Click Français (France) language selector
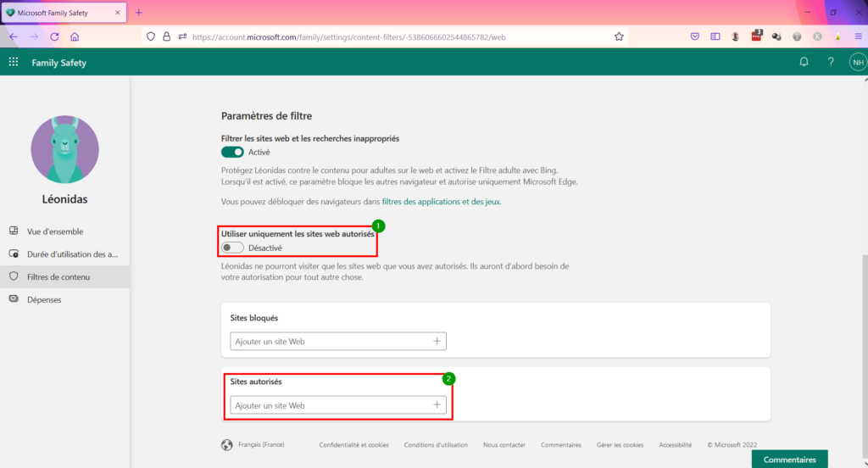 (261, 444)
